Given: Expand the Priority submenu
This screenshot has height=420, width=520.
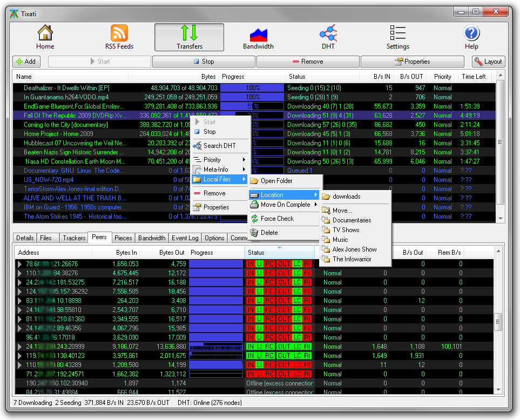Looking at the screenshot, I should [219, 160].
